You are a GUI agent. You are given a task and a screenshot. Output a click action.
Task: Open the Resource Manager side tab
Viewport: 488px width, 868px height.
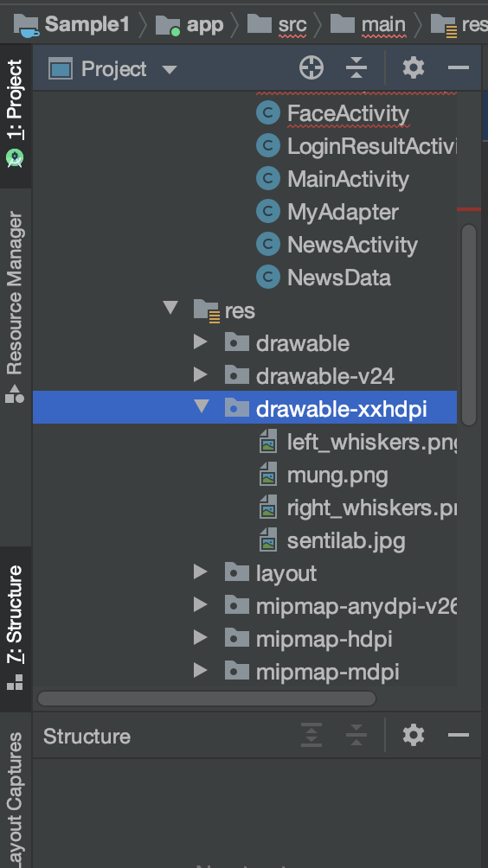coord(15,308)
